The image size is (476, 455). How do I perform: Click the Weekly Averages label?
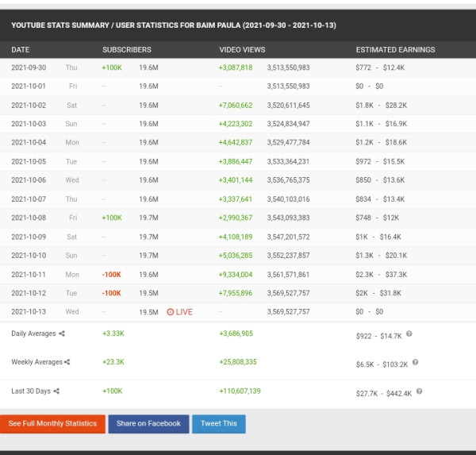[36, 361]
